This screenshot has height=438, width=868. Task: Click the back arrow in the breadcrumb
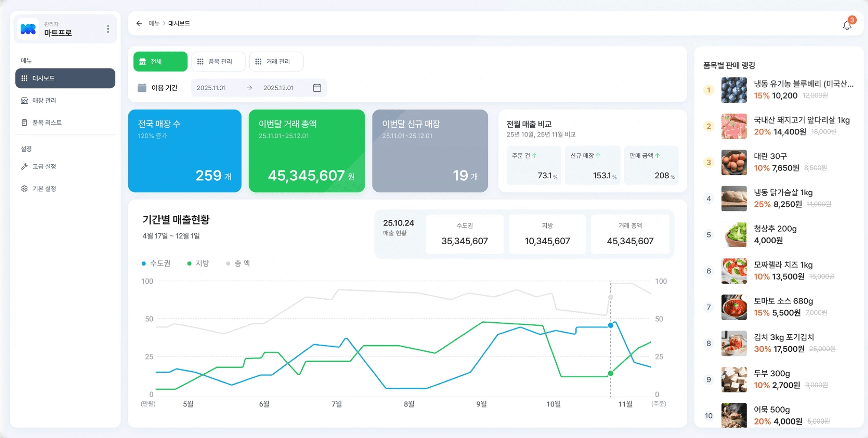pyautogui.click(x=139, y=23)
